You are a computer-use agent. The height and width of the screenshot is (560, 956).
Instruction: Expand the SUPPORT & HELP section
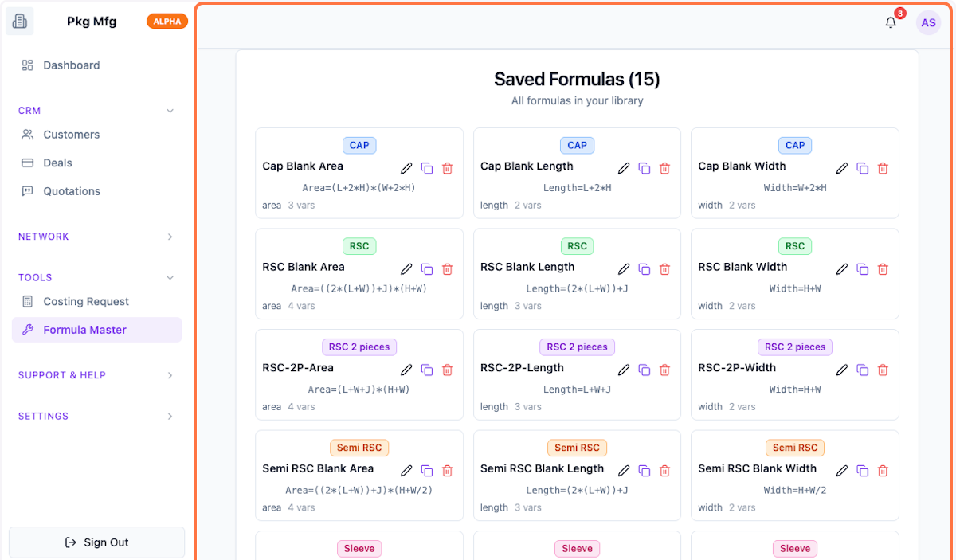[x=170, y=375]
